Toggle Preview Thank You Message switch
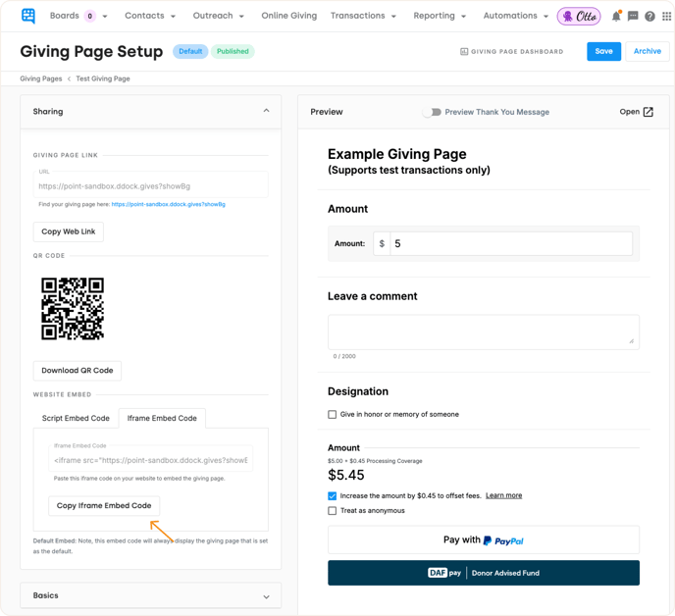Viewport: 675px width, 616px height. pos(432,112)
